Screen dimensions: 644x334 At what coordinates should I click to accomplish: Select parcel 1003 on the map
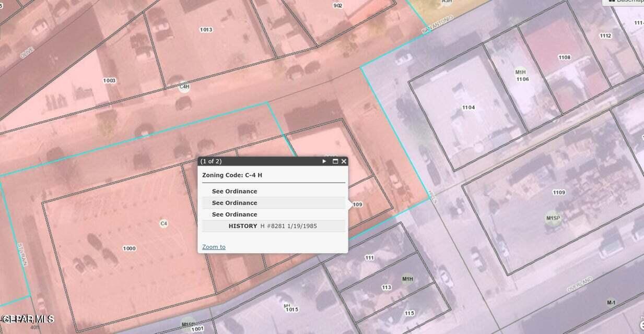[109, 80]
